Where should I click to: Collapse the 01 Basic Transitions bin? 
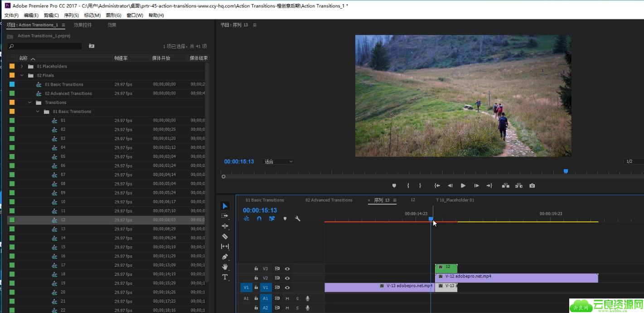(x=38, y=112)
